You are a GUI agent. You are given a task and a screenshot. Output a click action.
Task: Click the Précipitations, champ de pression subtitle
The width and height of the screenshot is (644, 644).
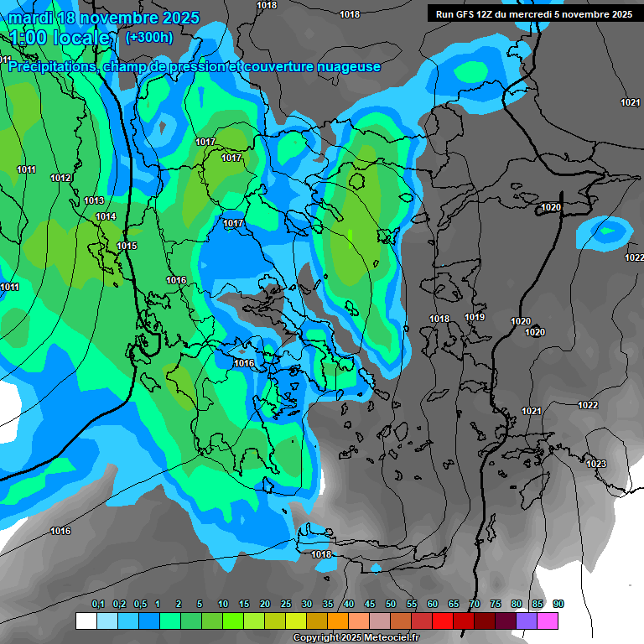(195, 66)
